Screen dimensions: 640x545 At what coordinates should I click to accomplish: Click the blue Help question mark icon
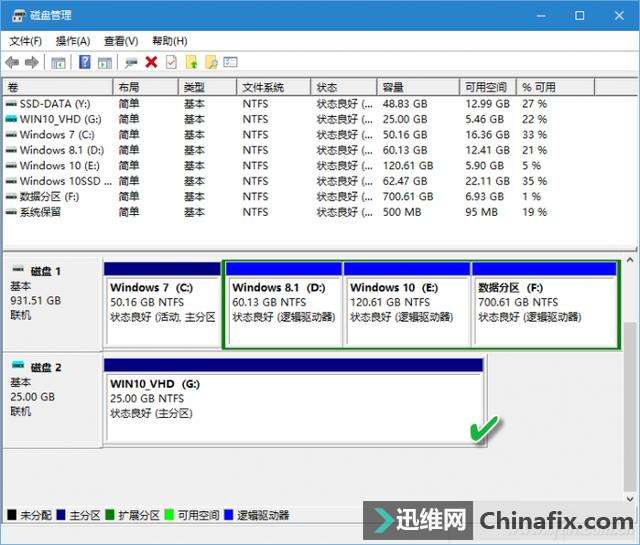tap(84, 62)
